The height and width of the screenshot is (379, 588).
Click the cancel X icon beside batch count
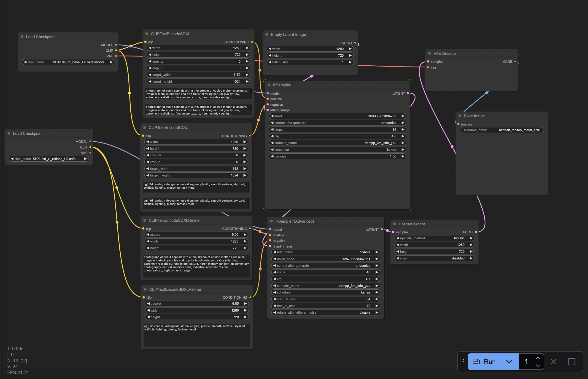point(553,362)
